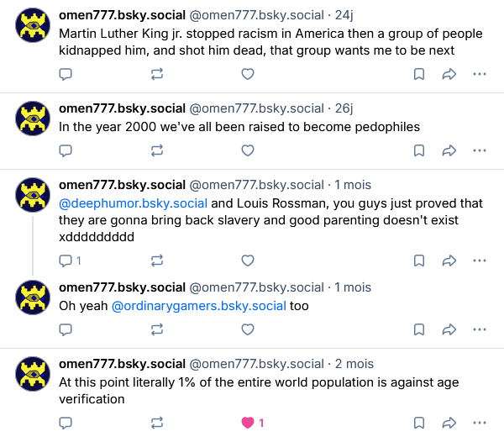Bookmark the Martin Luther King post
The image size is (504, 437).
point(419,74)
